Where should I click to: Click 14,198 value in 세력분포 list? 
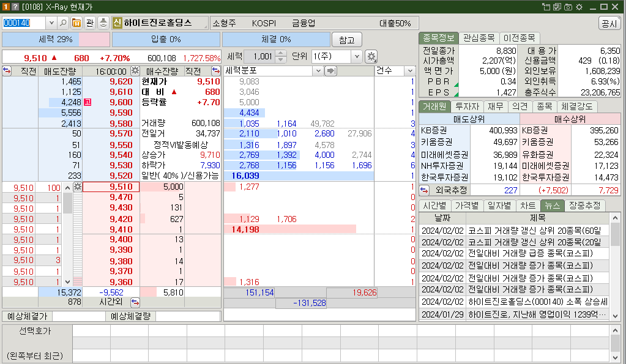[x=245, y=229]
